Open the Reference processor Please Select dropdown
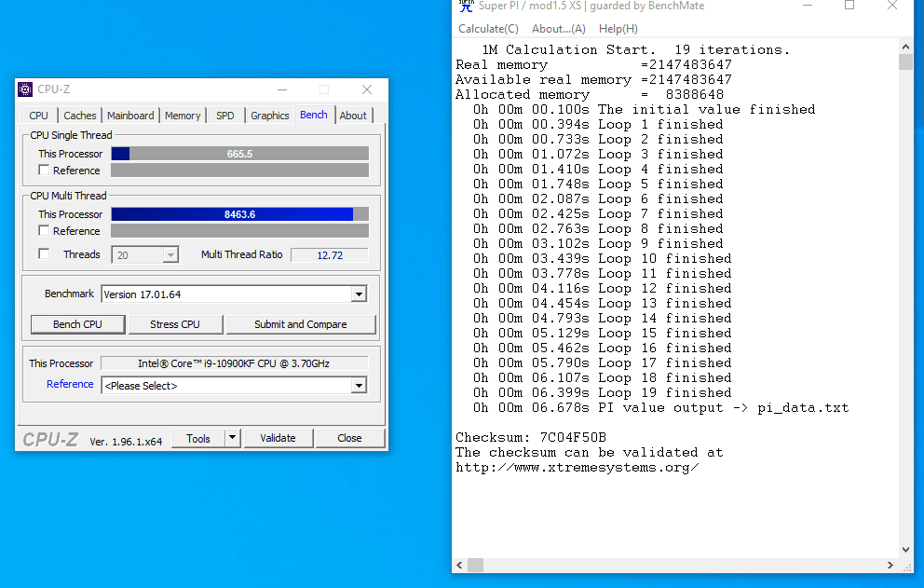Image resolution: width=924 pixels, height=588 pixels. [359, 386]
